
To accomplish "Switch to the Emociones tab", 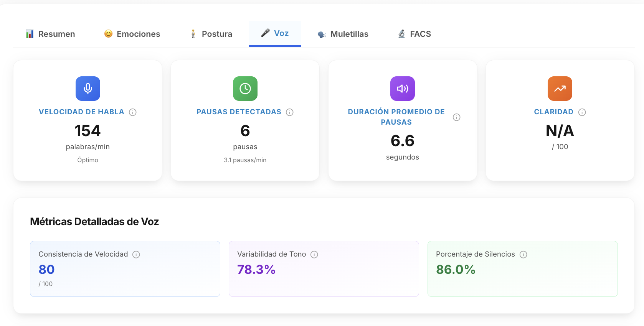I will tap(132, 34).
